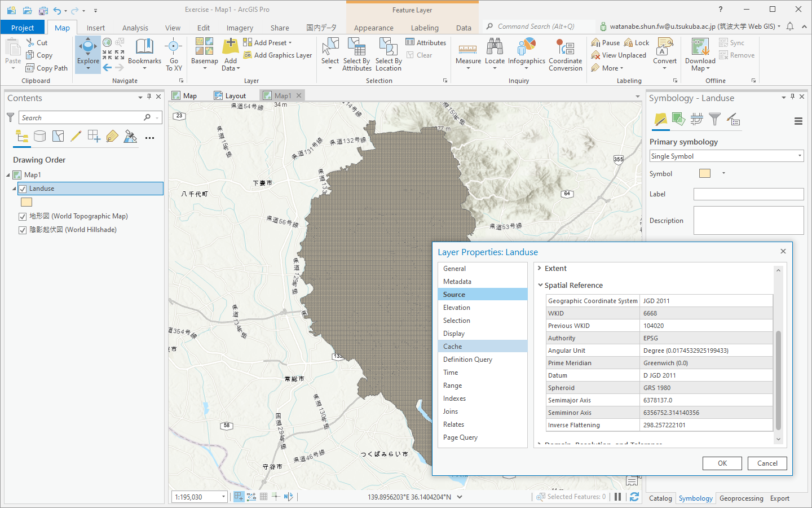Open the Primary symbology dropdown
Screen dimensions: 812x508
726,156
